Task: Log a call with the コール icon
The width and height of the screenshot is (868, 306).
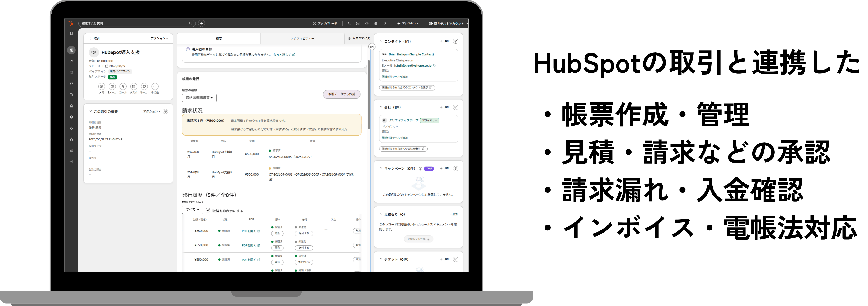Action: click(x=123, y=87)
